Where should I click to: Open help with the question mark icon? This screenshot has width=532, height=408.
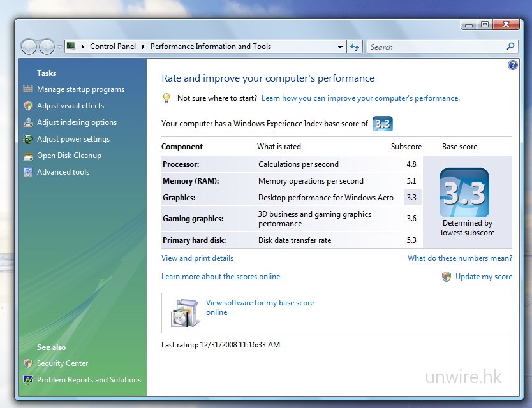(512, 66)
